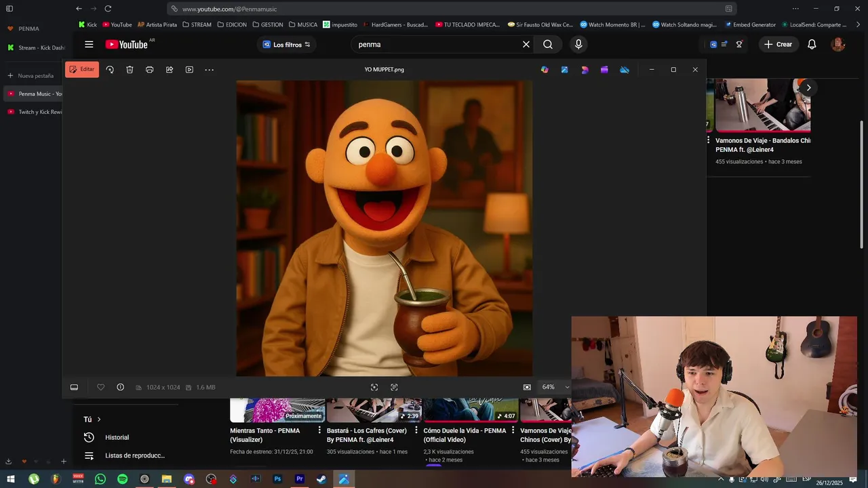Go to the YouTube home logo
868x488 pixels.
point(126,45)
